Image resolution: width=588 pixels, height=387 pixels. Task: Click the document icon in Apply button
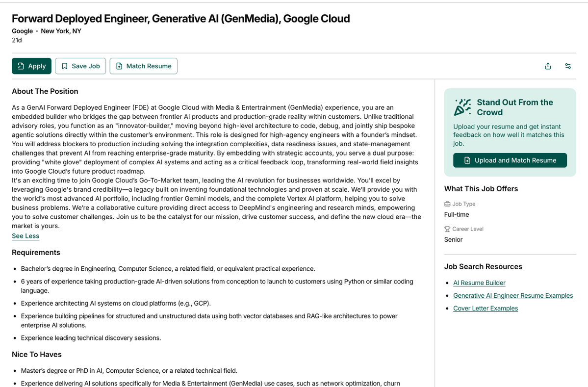21,66
